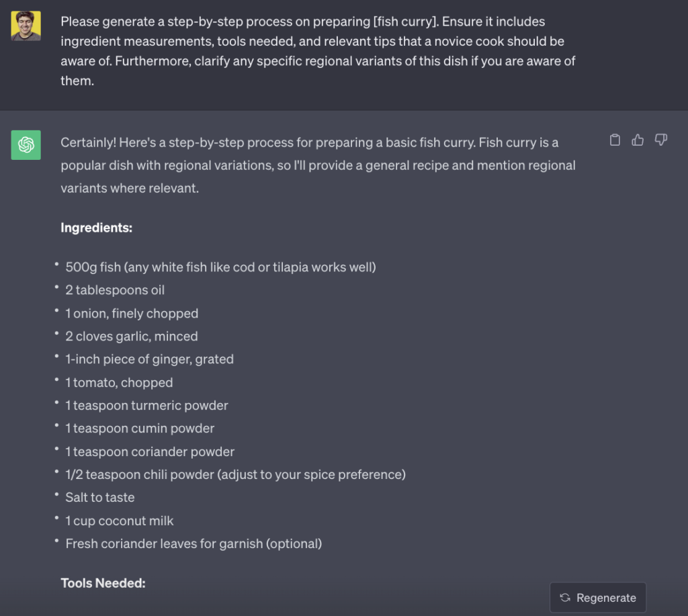Viewport: 688px width, 616px height.
Task: Click the '1 cup coconut milk' item
Action: click(120, 521)
